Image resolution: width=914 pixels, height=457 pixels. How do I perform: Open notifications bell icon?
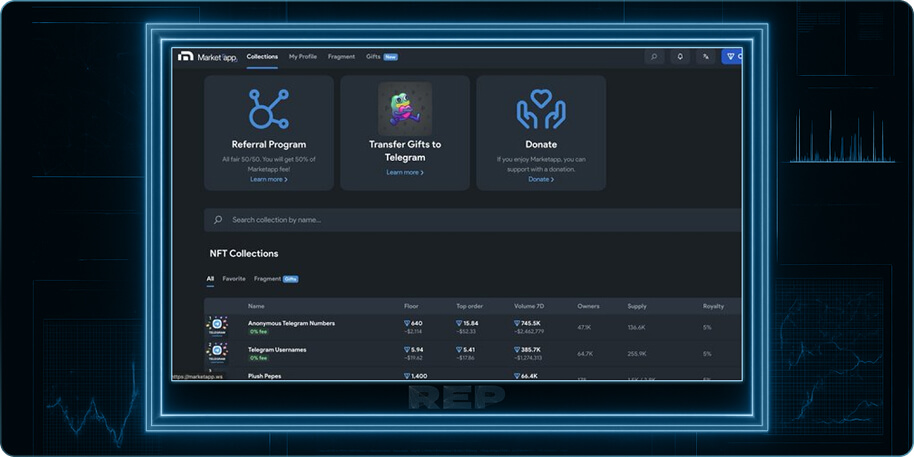680,57
